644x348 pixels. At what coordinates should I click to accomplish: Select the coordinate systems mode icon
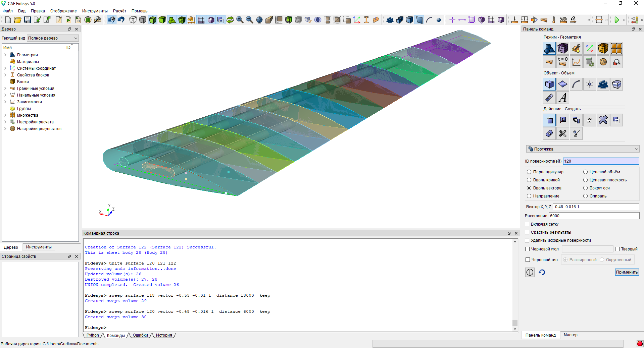590,48
